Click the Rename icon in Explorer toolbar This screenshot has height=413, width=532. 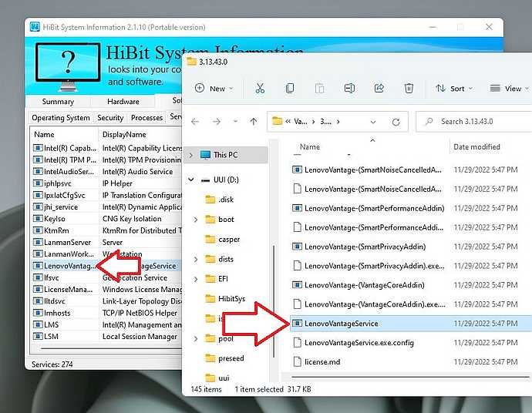pos(349,89)
